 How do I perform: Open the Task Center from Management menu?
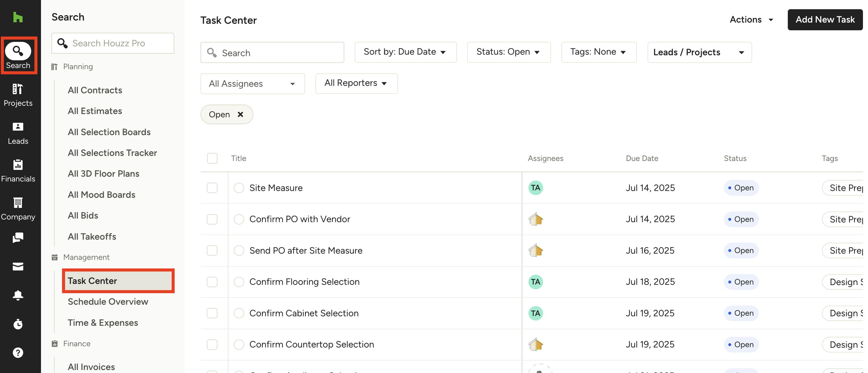(x=92, y=281)
